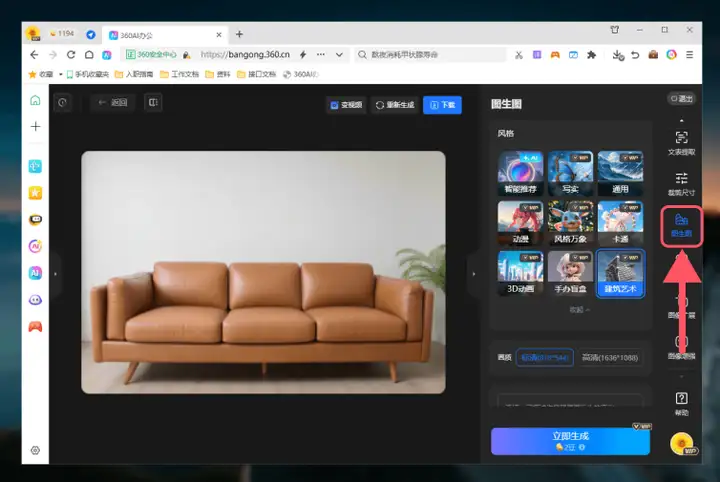Screen dimensions: 720x482
Task: Click the compare split-view icon beside 返回
Action: point(153,102)
